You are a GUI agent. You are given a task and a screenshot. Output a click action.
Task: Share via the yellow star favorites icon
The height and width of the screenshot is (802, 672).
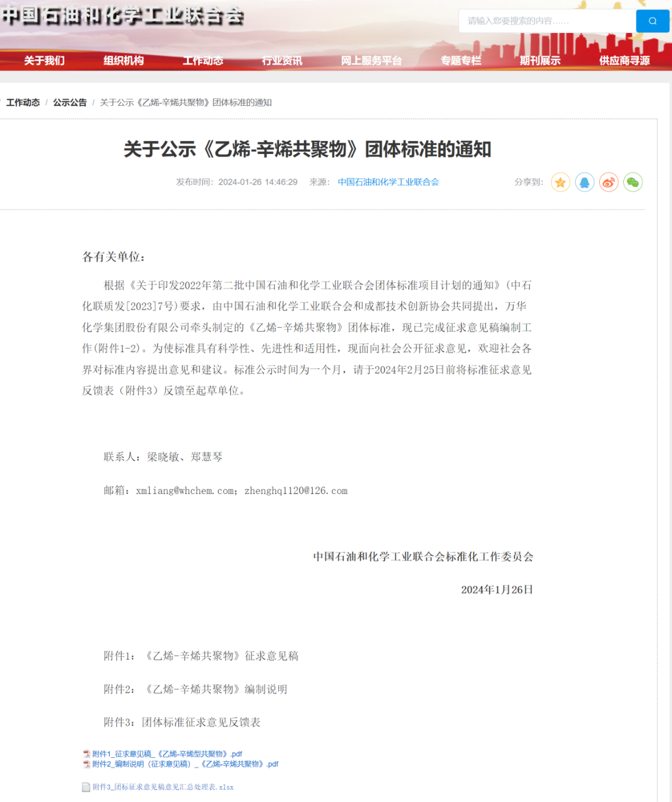coord(561,183)
